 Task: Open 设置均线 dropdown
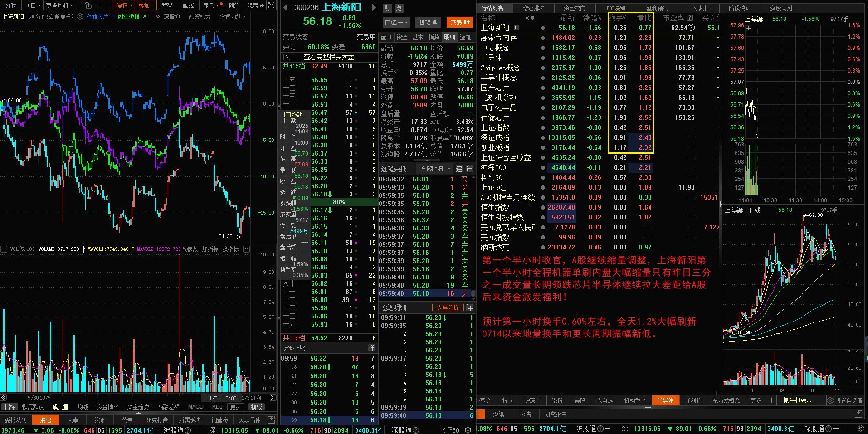point(233,16)
